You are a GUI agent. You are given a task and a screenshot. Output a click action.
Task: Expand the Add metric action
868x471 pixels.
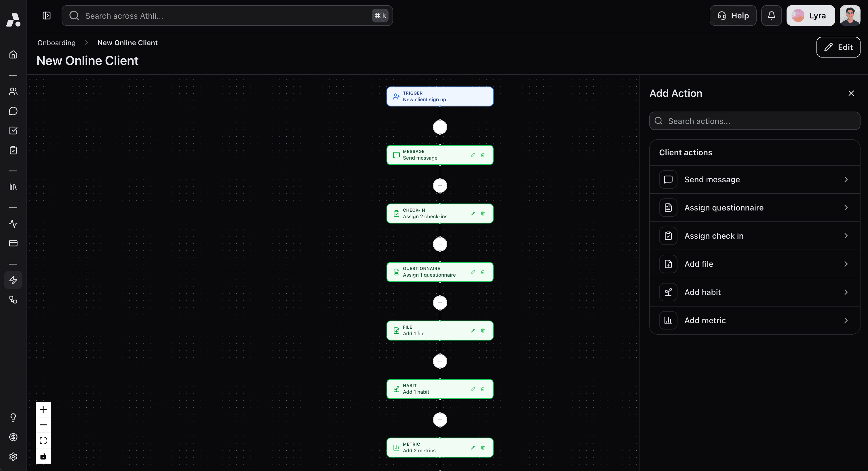pyautogui.click(x=755, y=320)
